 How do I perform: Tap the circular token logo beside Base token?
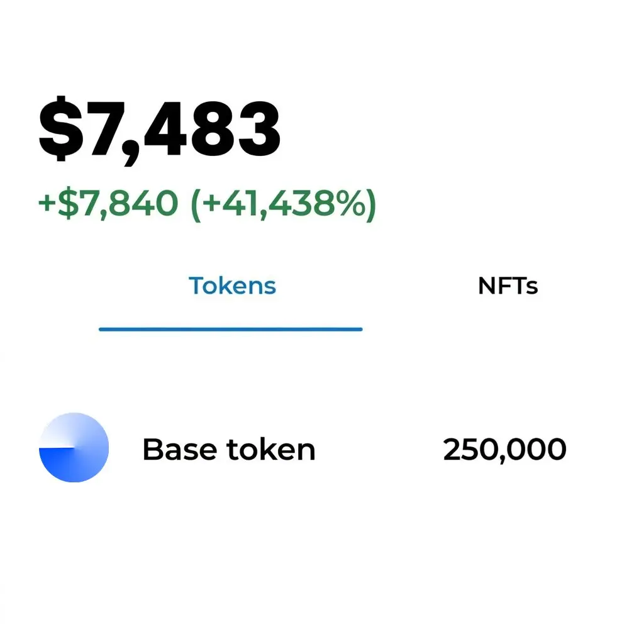point(74,447)
